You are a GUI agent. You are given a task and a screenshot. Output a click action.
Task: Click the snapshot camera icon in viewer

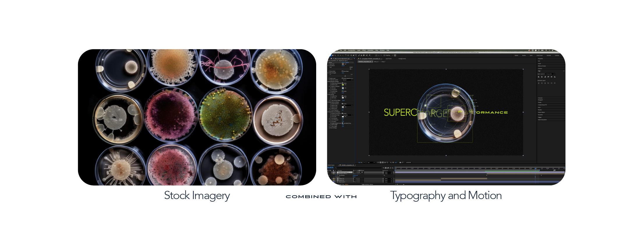coord(400,163)
